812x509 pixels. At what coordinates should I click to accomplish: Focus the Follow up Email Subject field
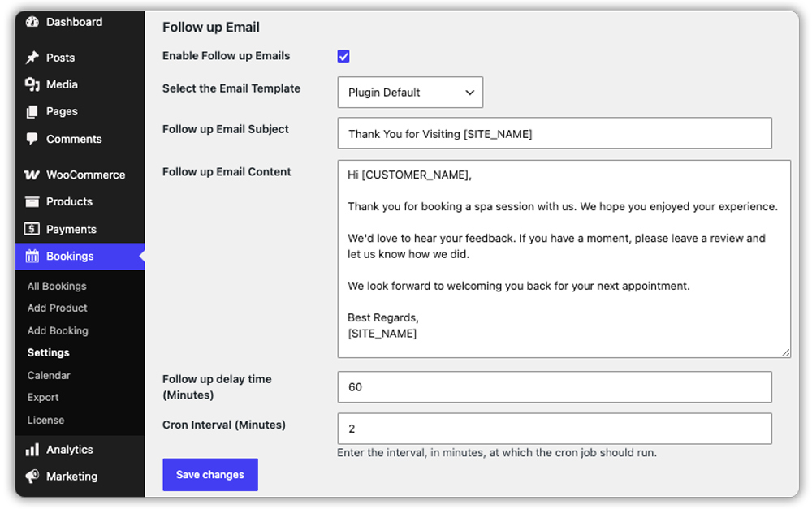(555, 133)
